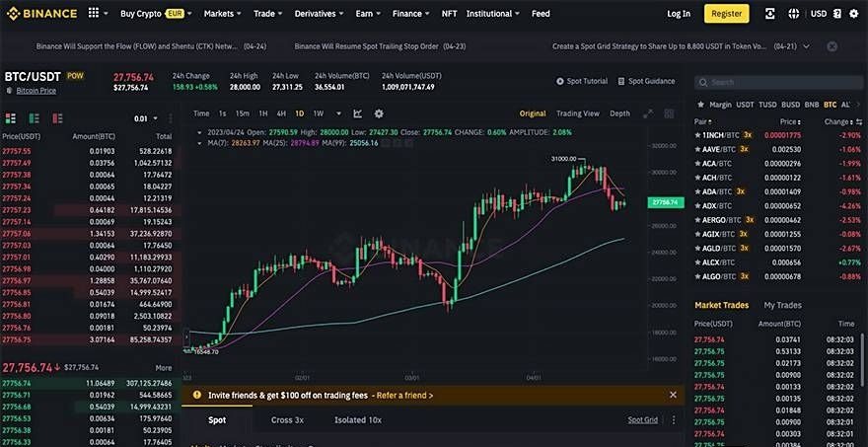The image size is (868, 447).
Task: Close the Invite friends banner
Action: point(673,395)
